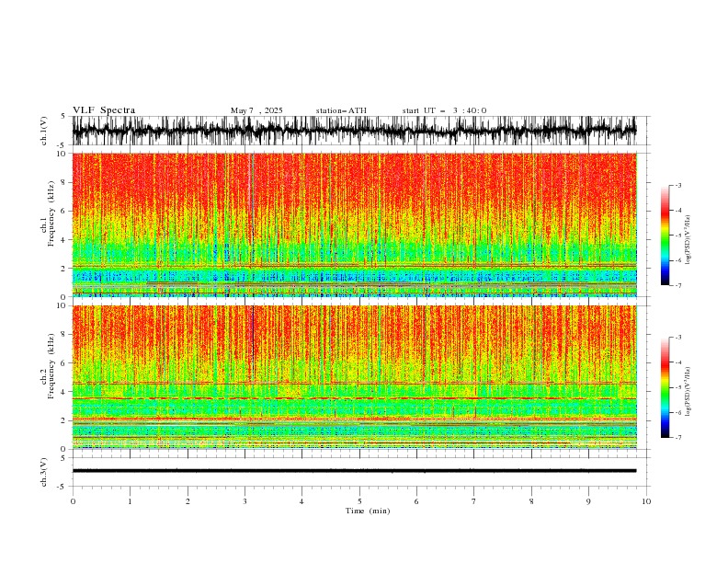
Task: Click the -3 value on ch.1 color bar
Action: point(678,185)
